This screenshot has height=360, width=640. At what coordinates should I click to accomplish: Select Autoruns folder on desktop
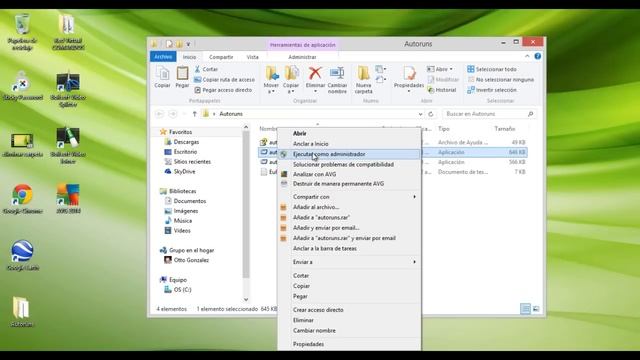point(21,312)
